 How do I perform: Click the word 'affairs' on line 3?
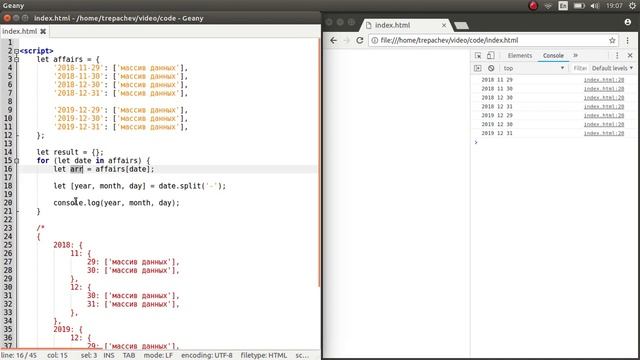click(68, 60)
